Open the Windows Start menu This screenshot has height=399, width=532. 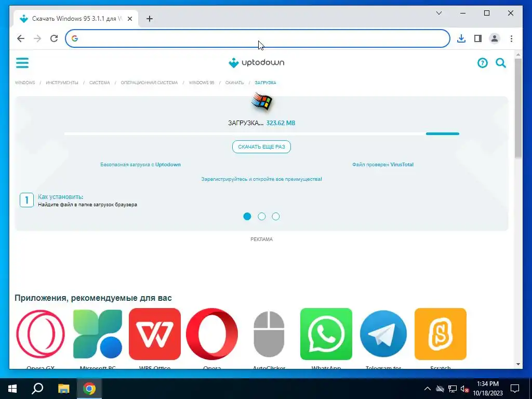(x=12, y=389)
